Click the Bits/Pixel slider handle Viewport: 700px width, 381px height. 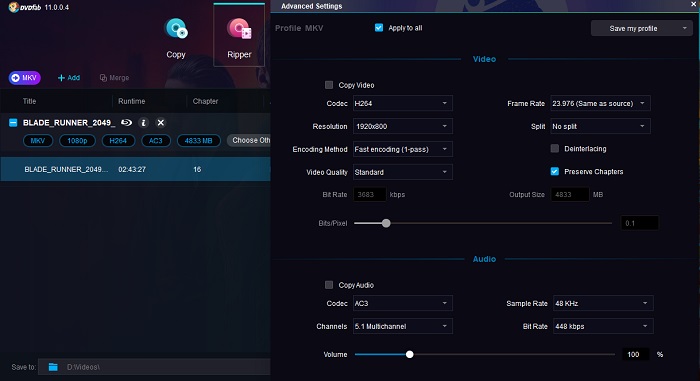click(386, 223)
